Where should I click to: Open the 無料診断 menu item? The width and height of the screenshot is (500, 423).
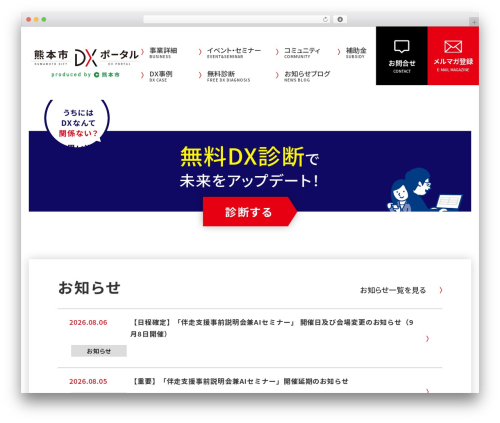228,76
